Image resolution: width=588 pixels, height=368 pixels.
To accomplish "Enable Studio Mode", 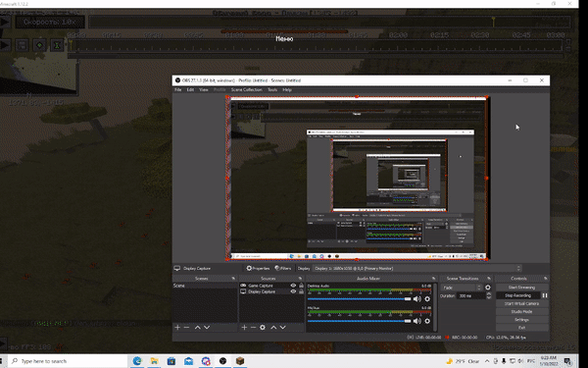I will tap(521, 312).
